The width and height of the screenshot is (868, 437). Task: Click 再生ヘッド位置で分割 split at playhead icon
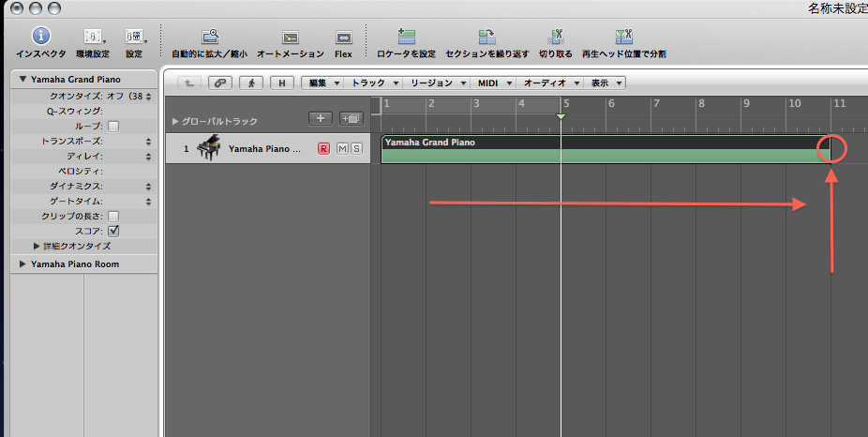(624, 37)
